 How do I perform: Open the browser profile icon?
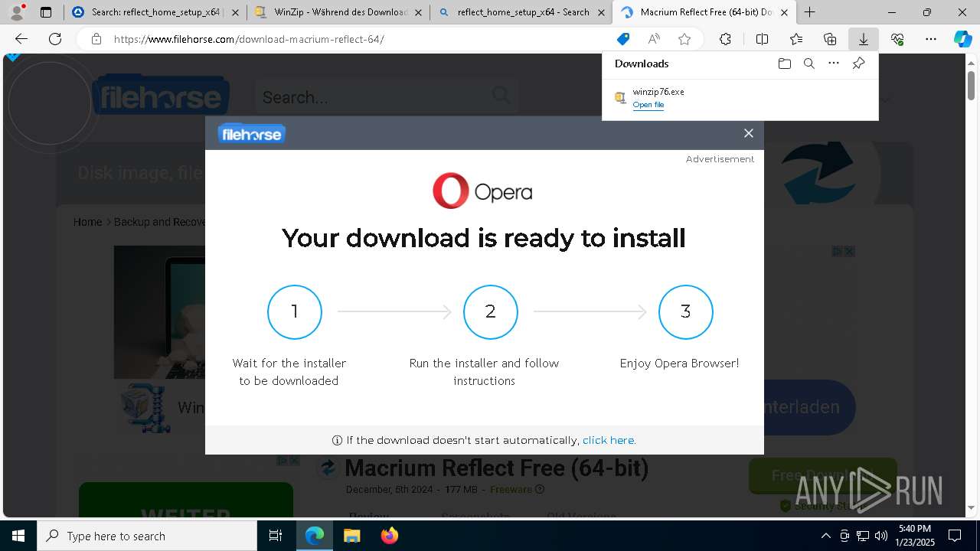pos(16,12)
